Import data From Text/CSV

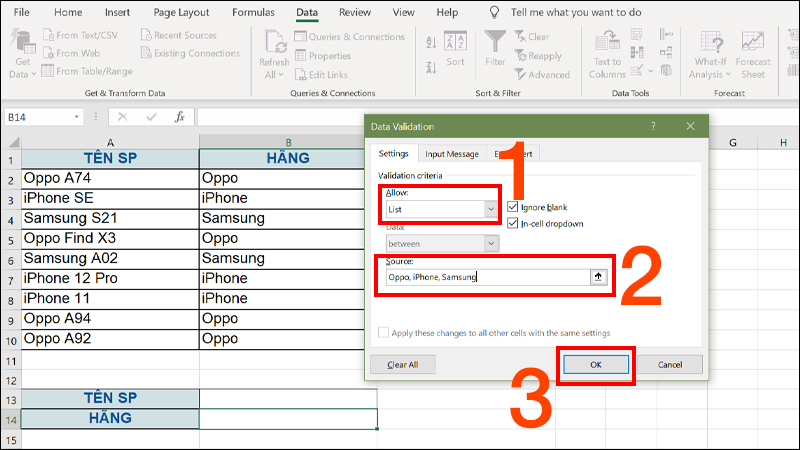[x=81, y=35]
